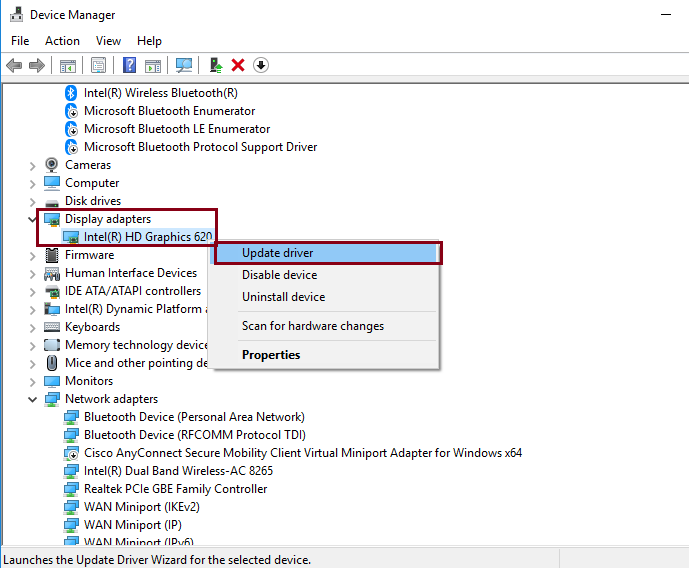Expand the Monitors category

click(x=34, y=381)
